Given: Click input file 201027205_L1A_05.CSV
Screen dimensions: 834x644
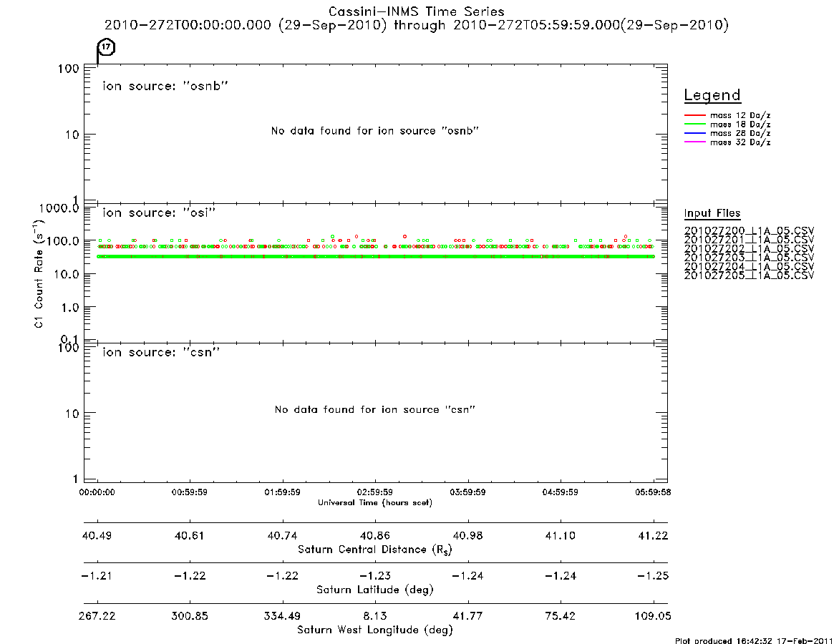Looking at the screenshot, I should [x=749, y=275].
